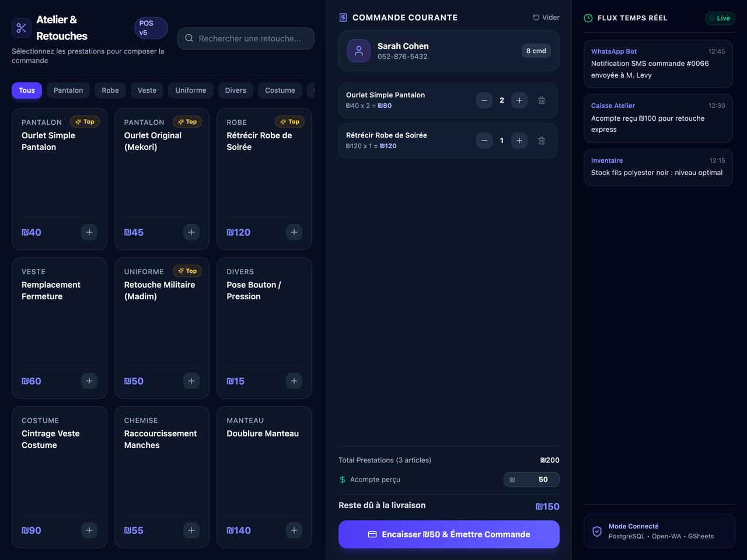The width and height of the screenshot is (747, 560).
Task: Empty the order with Vider
Action: click(546, 17)
